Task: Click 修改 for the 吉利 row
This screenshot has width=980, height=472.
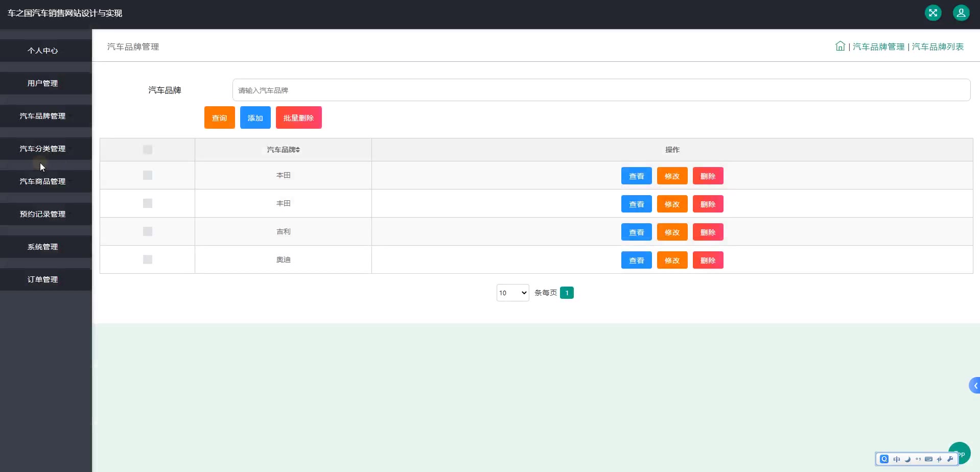Action: click(672, 232)
